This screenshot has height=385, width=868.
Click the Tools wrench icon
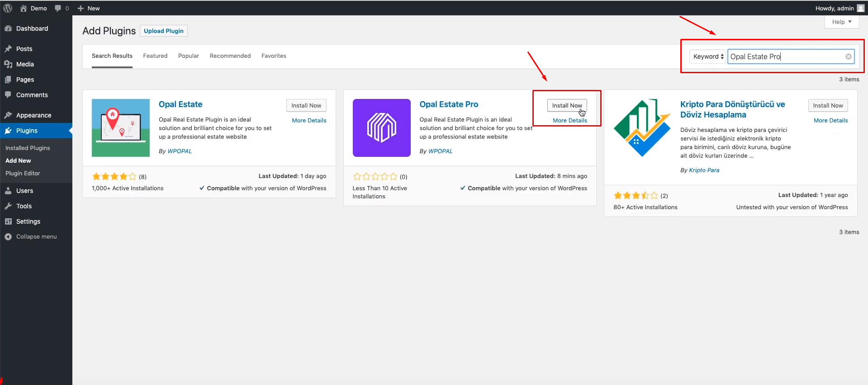[x=8, y=206]
